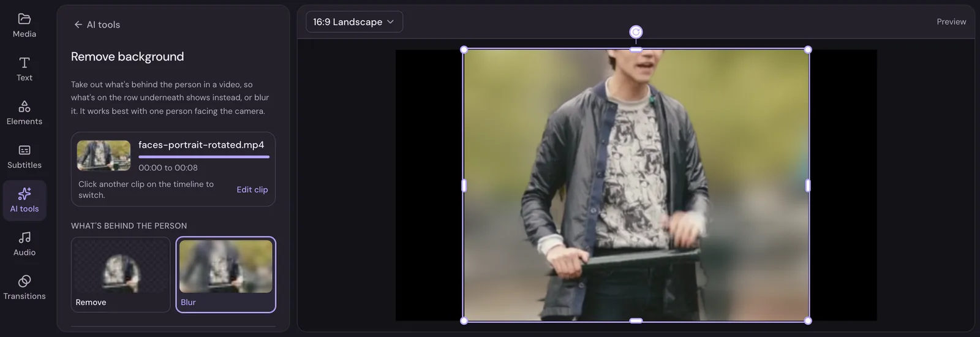
Task: Click 'Click another clip on the timeline' hint
Action: [x=146, y=189]
